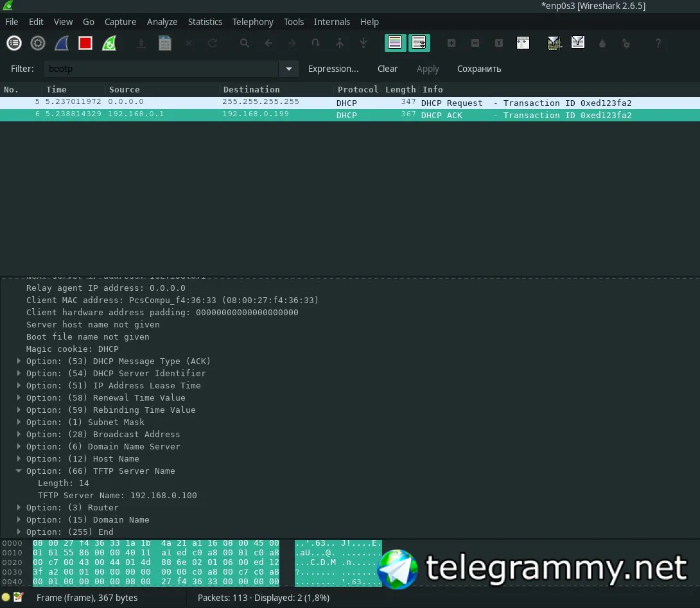The image size is (700, 608).
Task: Start a new capture with shark fin
Action: (62, 43)
